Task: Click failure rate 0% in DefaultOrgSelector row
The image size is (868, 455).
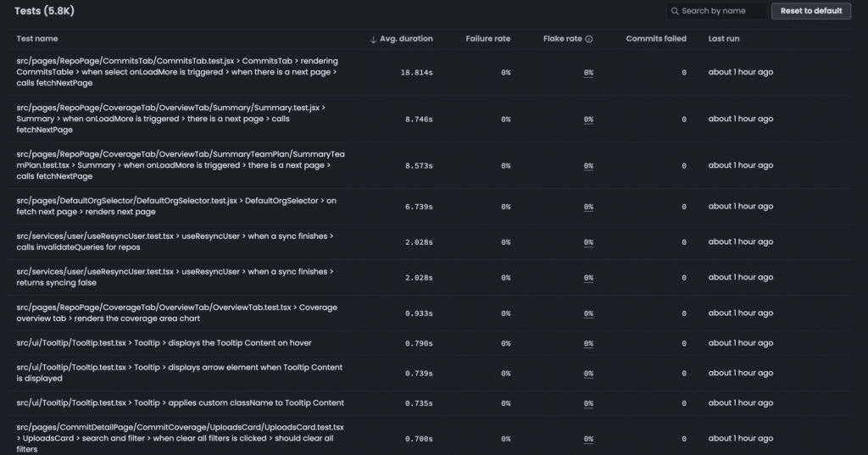Action: [x=505, y=207]
